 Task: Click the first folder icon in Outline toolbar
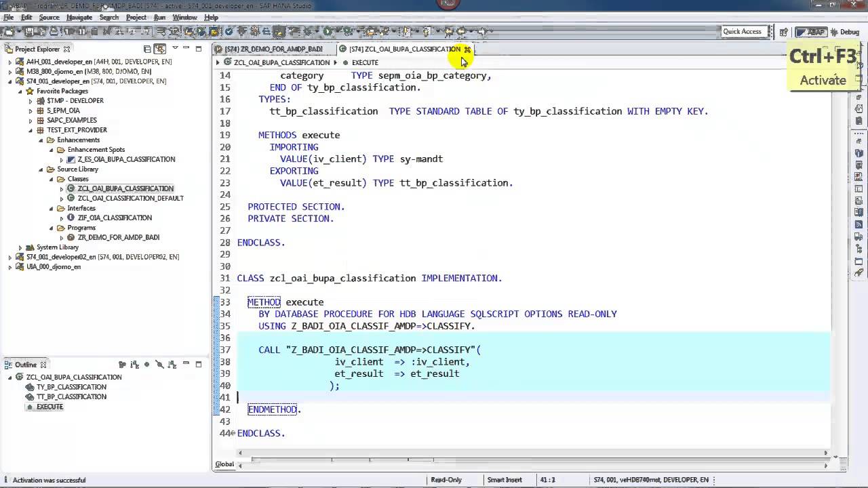pos(123,365)
